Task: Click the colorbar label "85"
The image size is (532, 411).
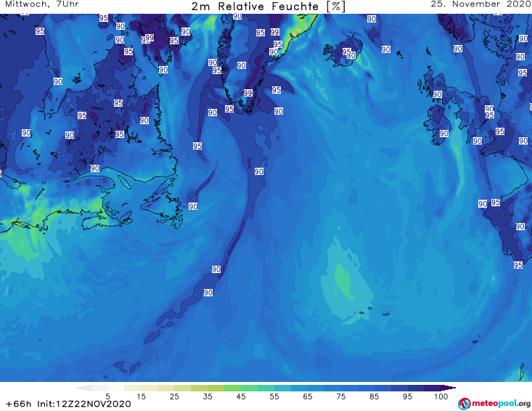Action: (374, 396)
